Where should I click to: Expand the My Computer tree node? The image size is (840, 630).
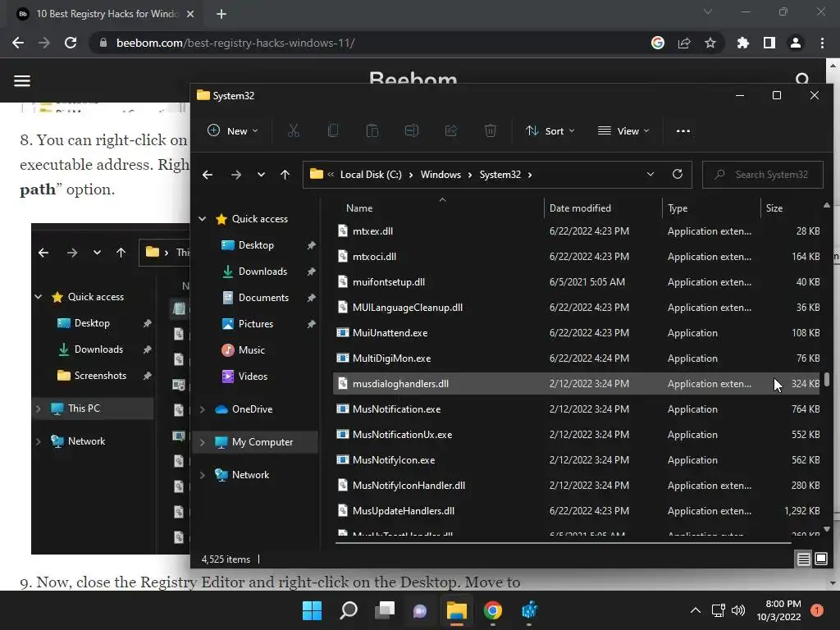click(203, 442)
